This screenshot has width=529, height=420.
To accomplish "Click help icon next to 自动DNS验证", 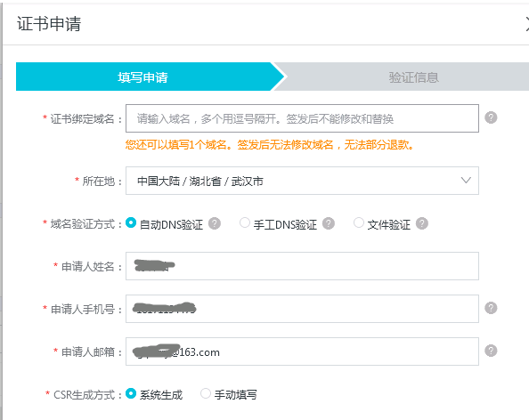I will pos(215,223).
